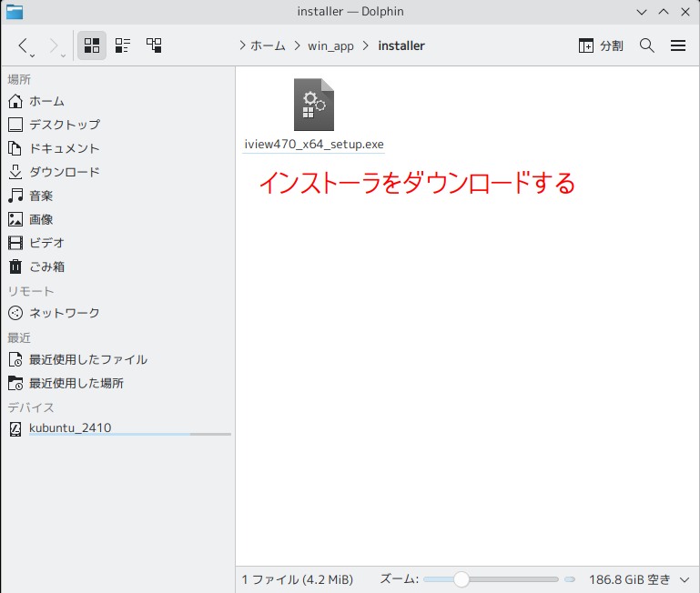Viewport: 700px width, 593px height.
Task: Switch to details tree view mode
Action: (x=154, y=45)
